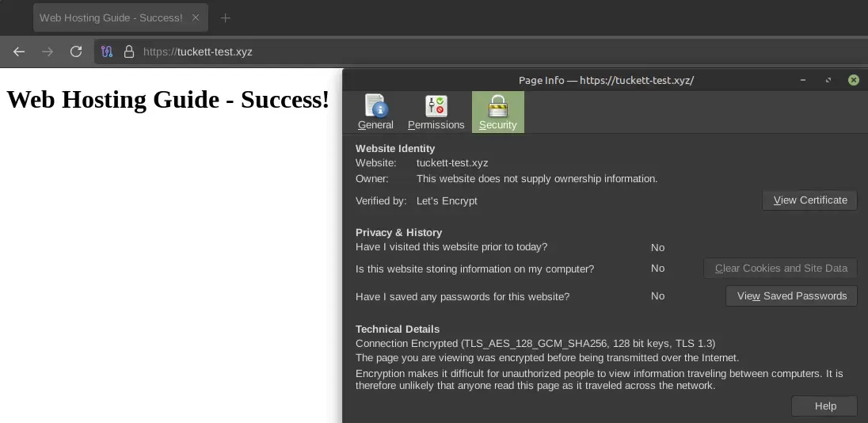Maximize the Page Info window
Viewport: 868px width, 423px height.
click(828, 80)
